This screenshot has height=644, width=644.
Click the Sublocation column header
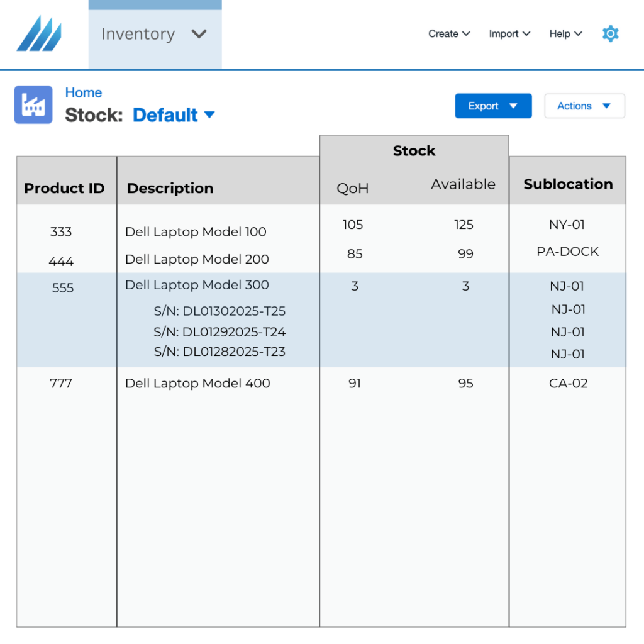(x=568, y=184)
